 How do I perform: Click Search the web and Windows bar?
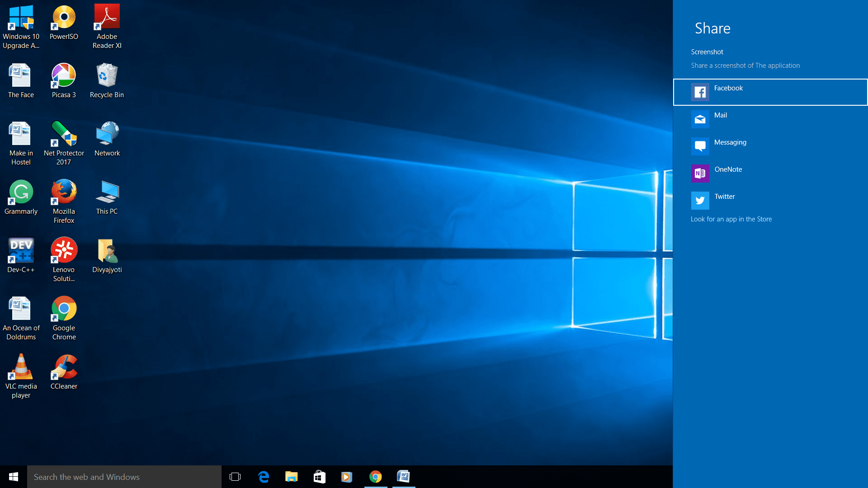(x=124, y=477)
